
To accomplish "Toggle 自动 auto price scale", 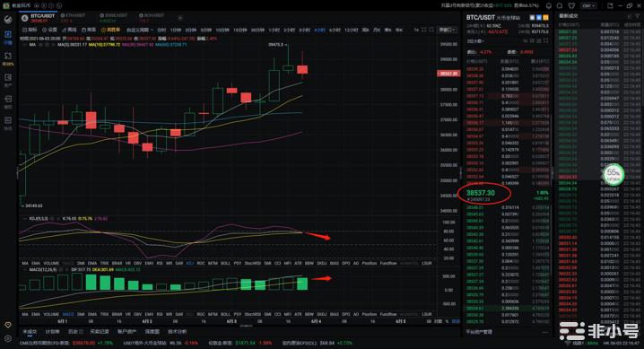I will pos(456,321).
